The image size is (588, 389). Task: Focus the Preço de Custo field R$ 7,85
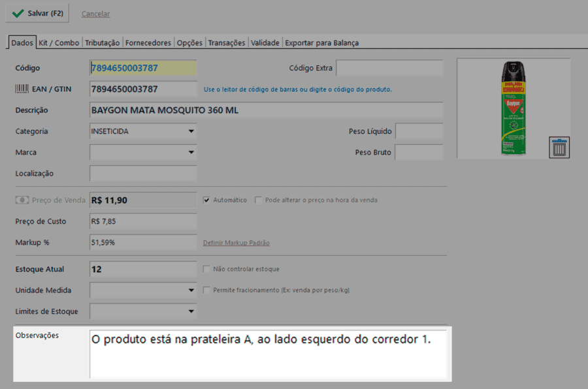[x=143, y=221]
